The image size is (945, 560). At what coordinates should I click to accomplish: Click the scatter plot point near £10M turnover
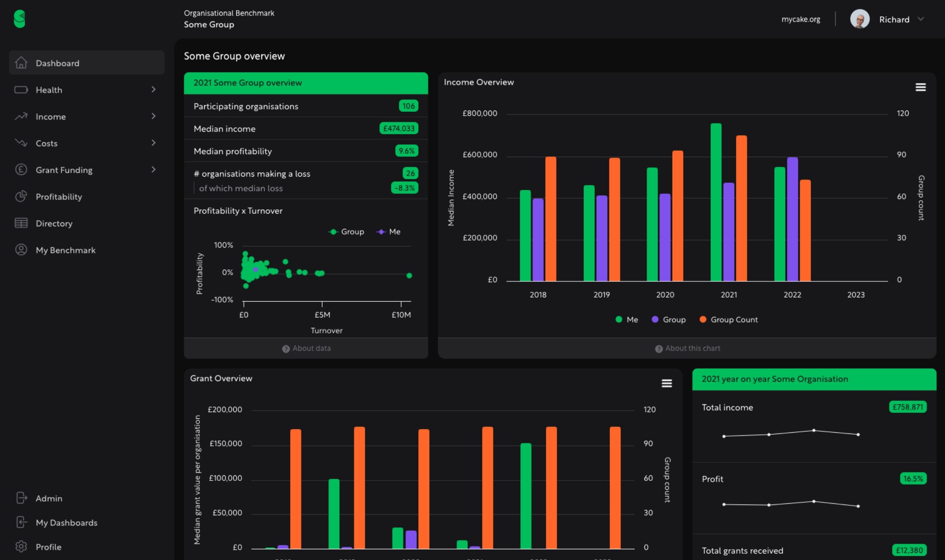409,276
